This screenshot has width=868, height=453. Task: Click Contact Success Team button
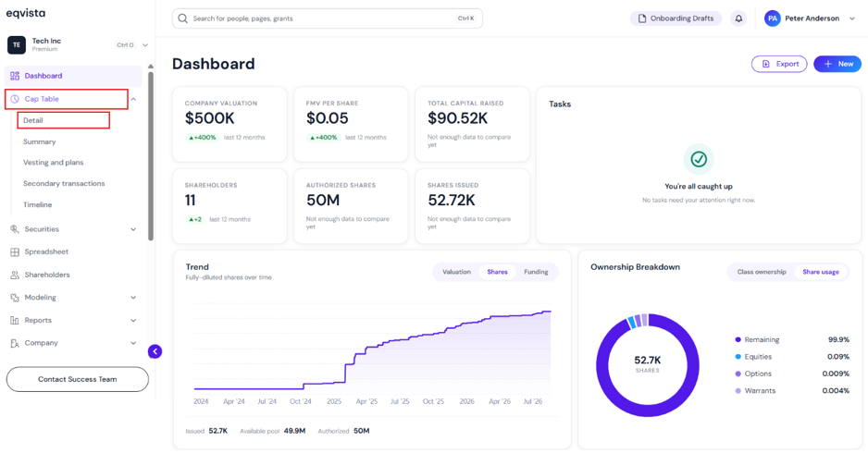click(78, 379)
